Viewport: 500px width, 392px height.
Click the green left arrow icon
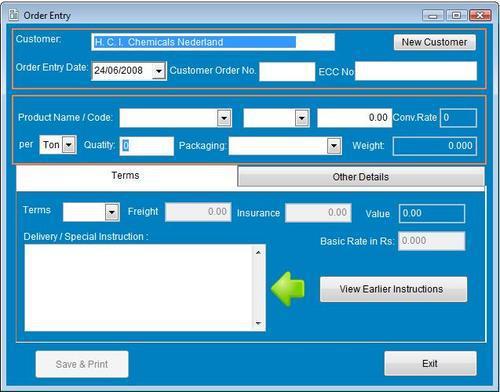click(288, 289)
